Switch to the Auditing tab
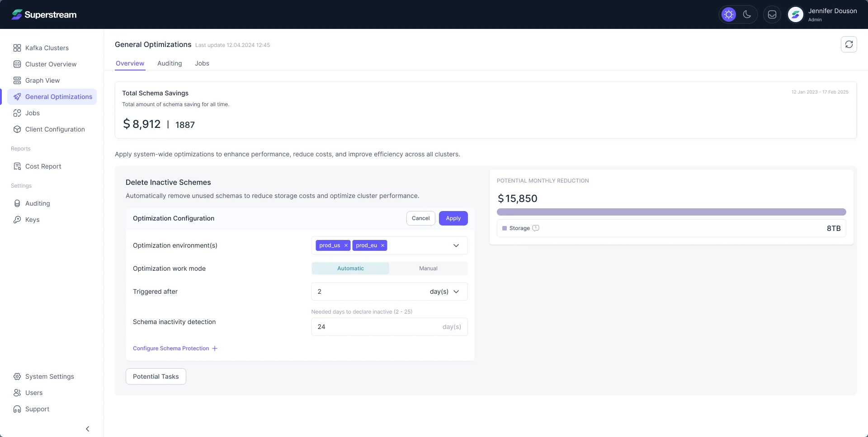The width and height of the screenshot is (868, 437). (x=170, y=63)
